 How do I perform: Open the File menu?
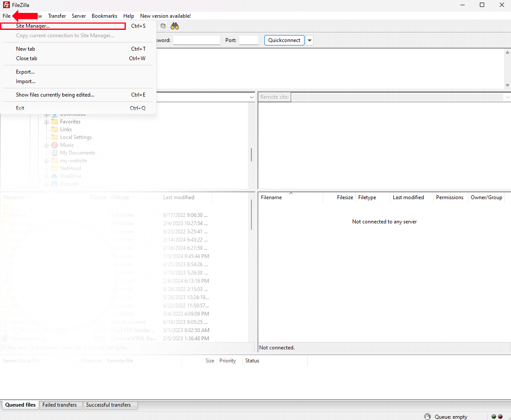[6, 16]
